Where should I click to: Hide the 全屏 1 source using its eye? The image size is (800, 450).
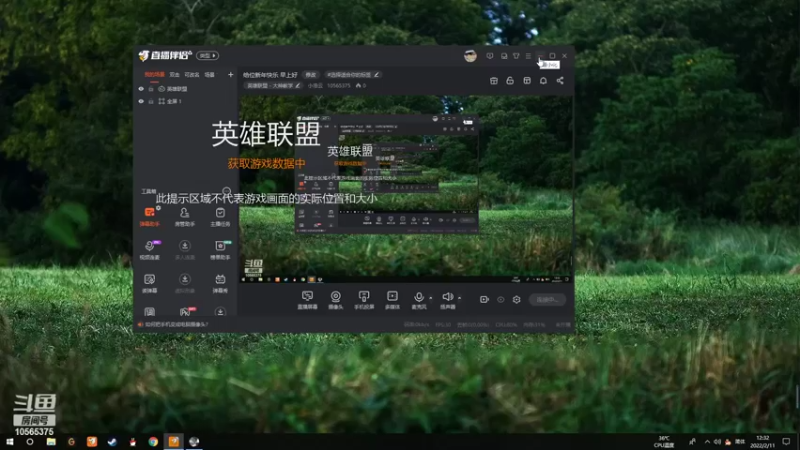(141, 101)
